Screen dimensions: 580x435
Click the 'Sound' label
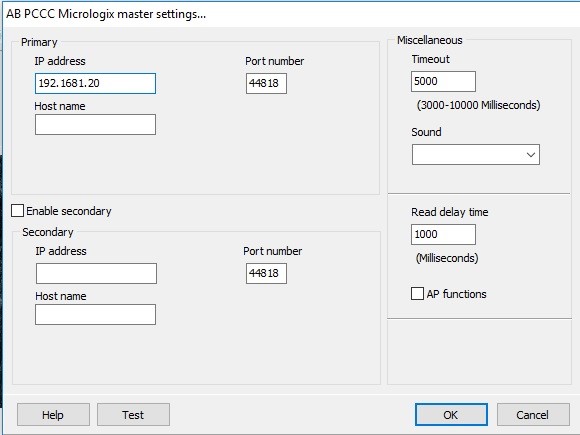pyautogui.click(x=426, y=132)
